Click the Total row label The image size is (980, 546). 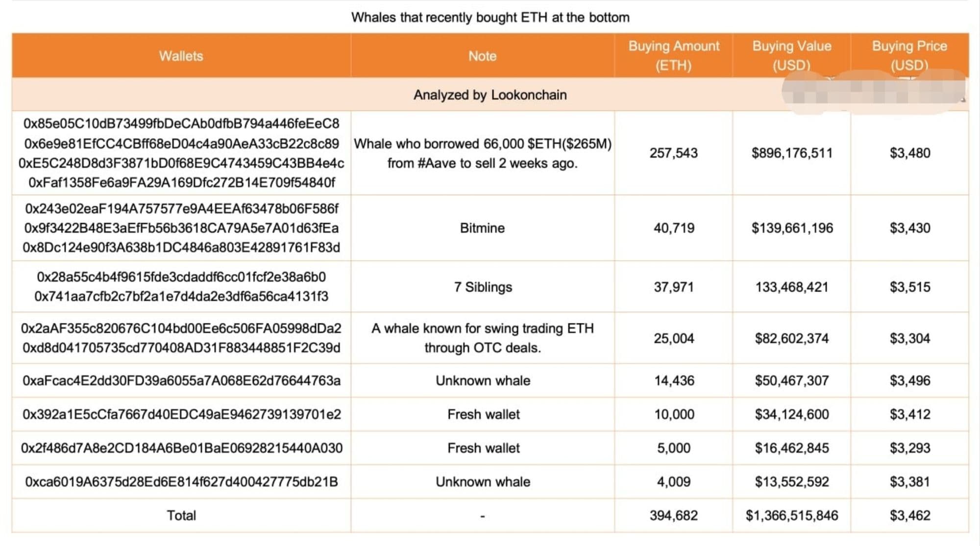click(x=181, y=516)
